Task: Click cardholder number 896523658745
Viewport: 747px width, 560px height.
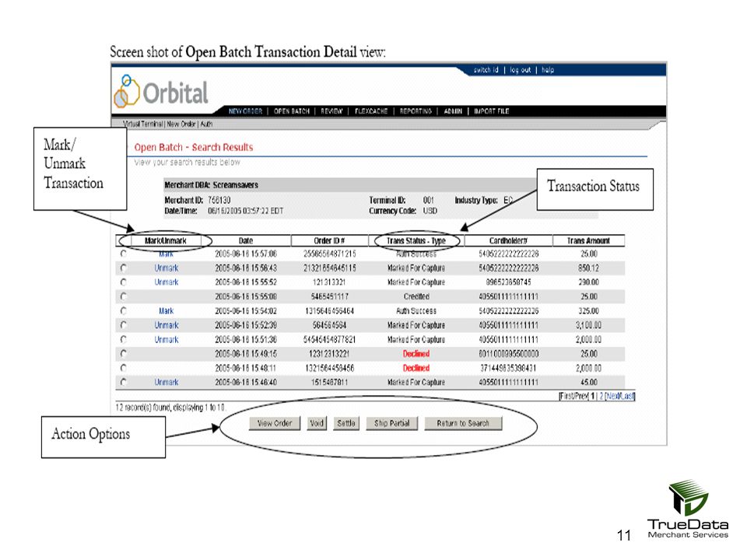Action: [508, 282]
